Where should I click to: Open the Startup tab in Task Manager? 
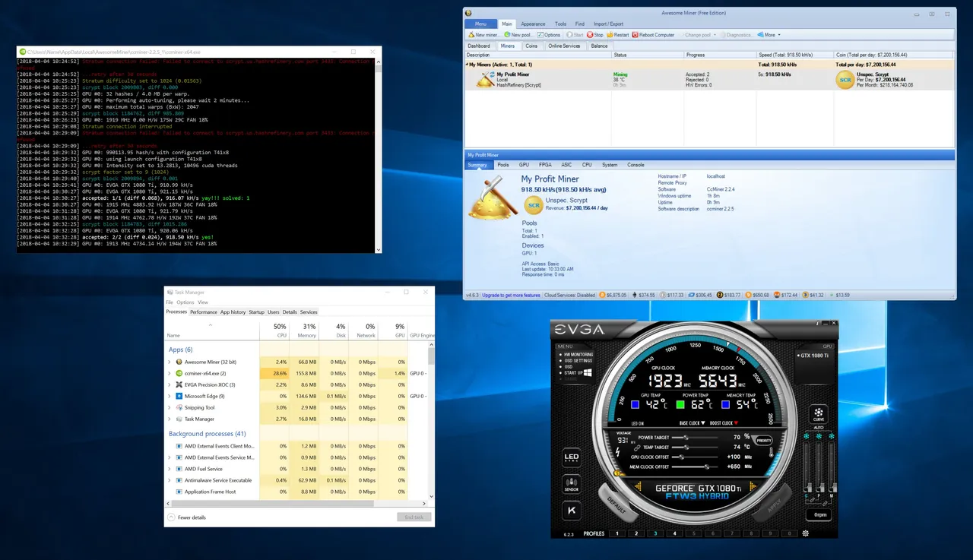[256, 312]
